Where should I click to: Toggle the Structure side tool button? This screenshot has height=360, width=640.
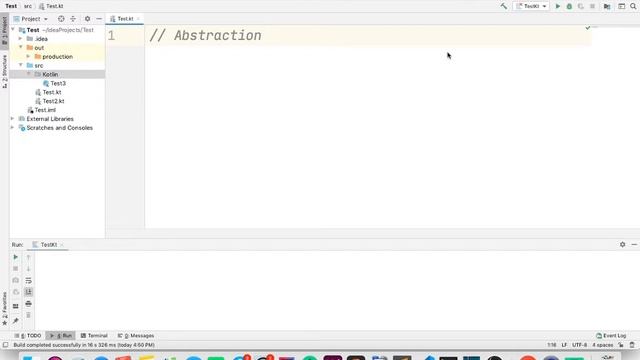pyautogui.click(x=4, y=72)
